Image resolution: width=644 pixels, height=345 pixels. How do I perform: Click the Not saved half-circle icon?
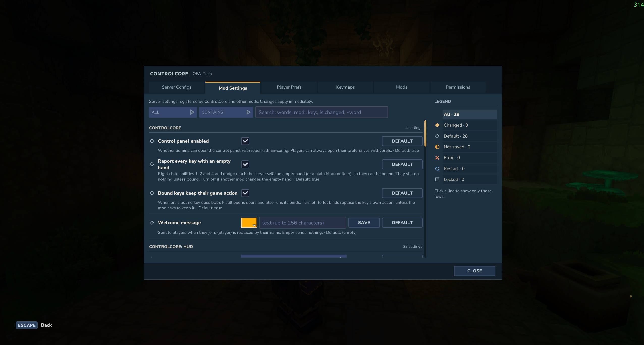point(437,147)
